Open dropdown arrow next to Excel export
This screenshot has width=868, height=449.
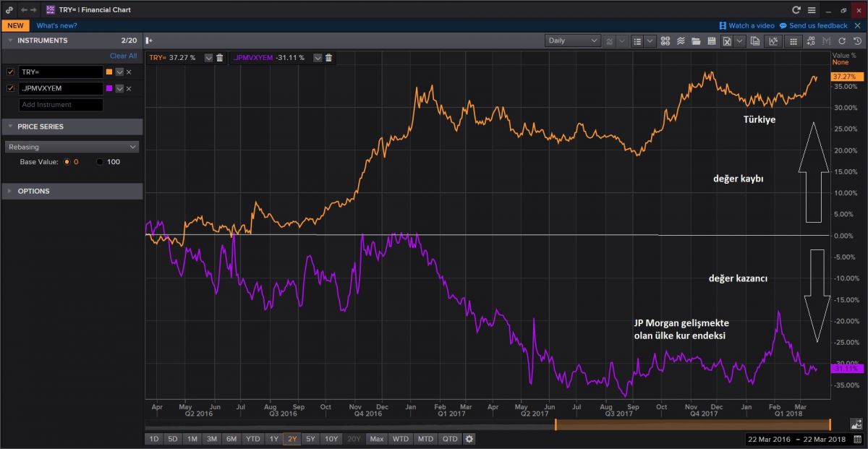click(x=739, y=40)
